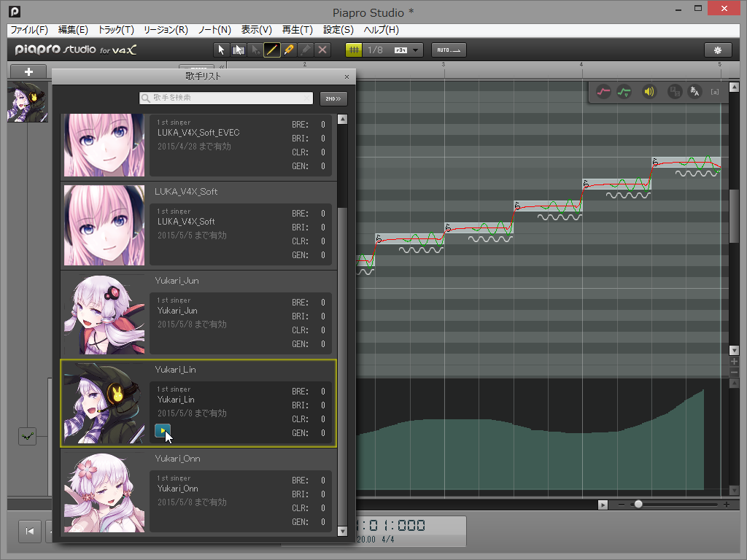This screenshot has height=560, width=747.
Task: Toggle the pink pitch curve display
Action: [x=603, y=91]
